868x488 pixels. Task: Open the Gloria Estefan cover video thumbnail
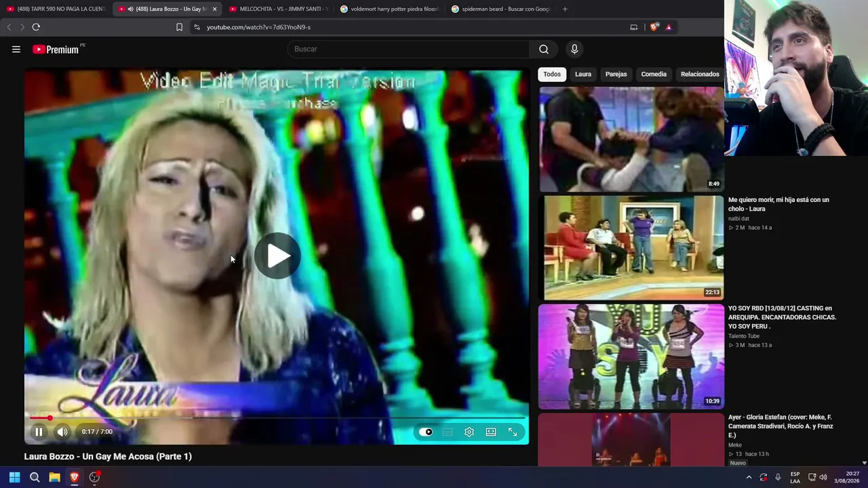coord(631,440)
